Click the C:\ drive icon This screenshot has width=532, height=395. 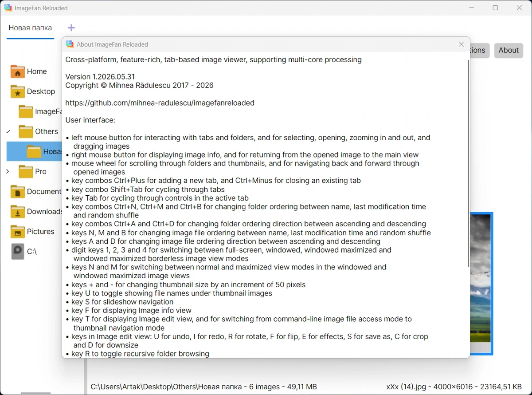[18, 251]
